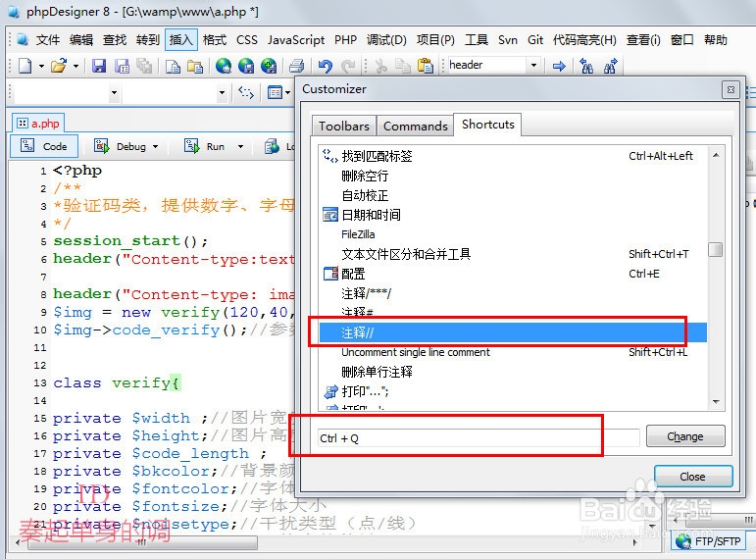Click the Save As icon
This screenshot has width=756, height=559.
(122, 66)
